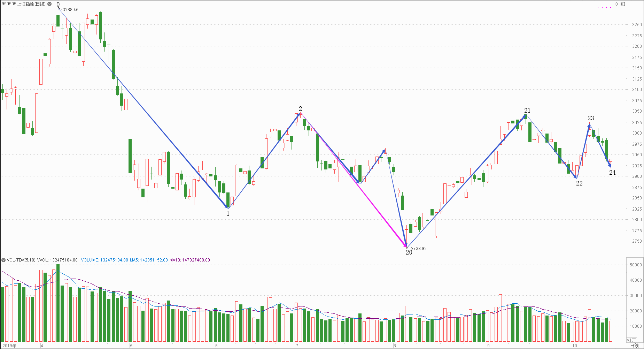
Task: Select wave label 20 at the chart low
Action: [x=409, y=252]
